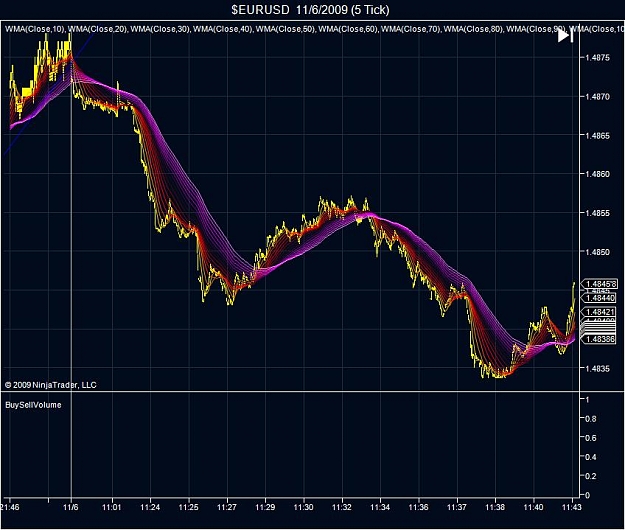Click the 11:30 time axis label
Viewport: 625px width, 530px height.
tap(303, 507)
